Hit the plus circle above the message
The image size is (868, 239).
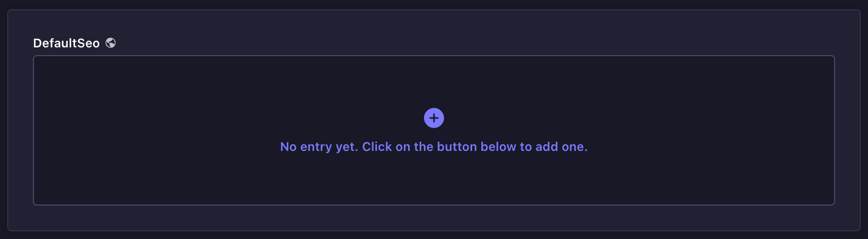(x=434, y=118)
